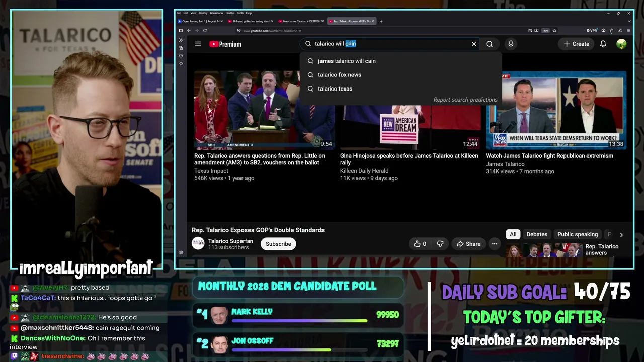644x362 pixels.
Task: Open the VPN extension button
Action: click(x=593, y=31)
